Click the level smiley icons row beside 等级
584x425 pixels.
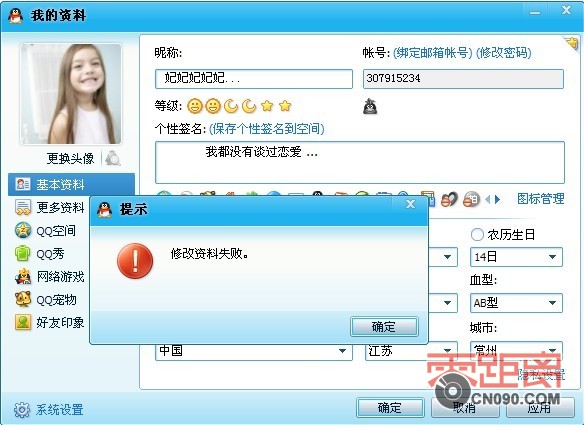click(239, 106)
